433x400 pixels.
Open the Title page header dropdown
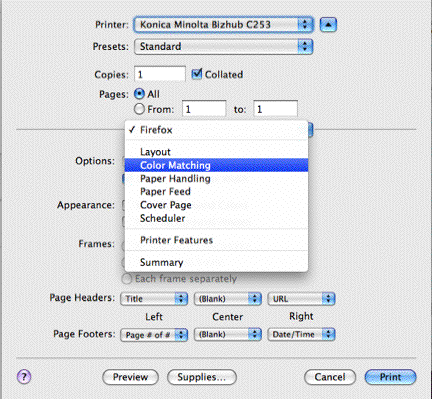pyautogui.click(x=154, y=299)
